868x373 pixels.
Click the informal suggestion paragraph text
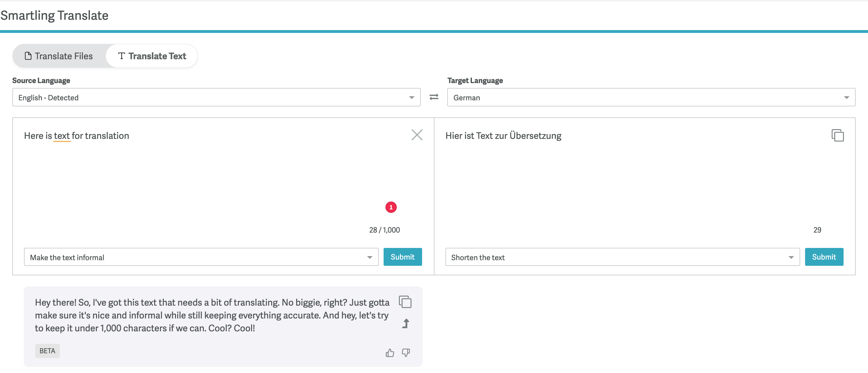(212, 315)
